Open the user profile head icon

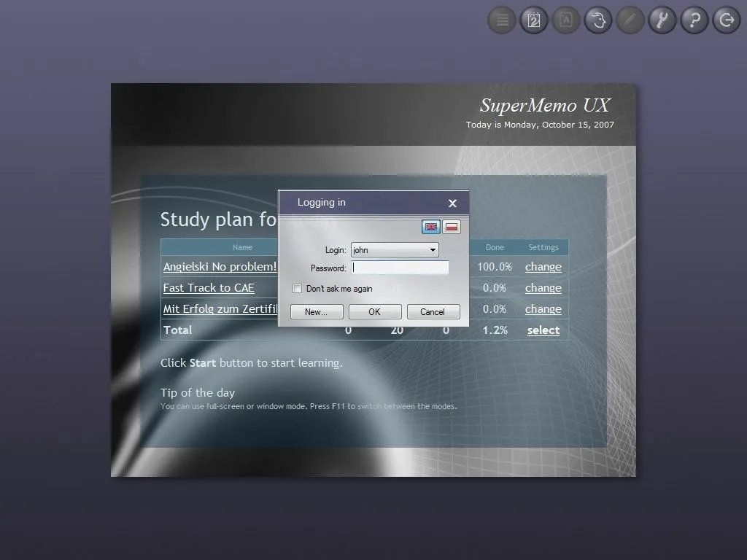point(597,20)
